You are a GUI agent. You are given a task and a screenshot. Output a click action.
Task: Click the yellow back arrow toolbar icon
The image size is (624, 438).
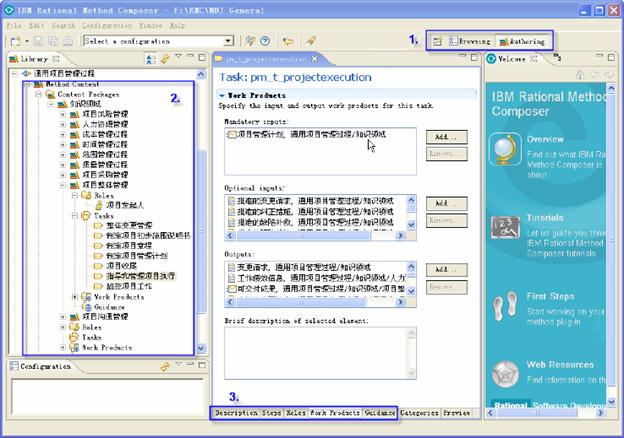point(288,41)
